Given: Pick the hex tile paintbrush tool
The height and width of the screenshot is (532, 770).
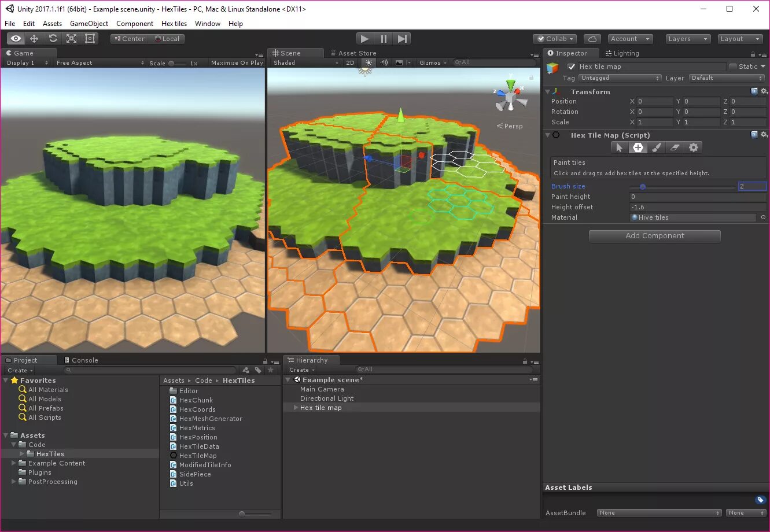Looking at the screenshot, I should [657, 147].
